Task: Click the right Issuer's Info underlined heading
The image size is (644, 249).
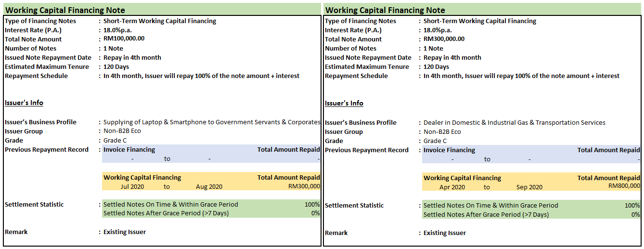Action: click(x=344, y=104)
